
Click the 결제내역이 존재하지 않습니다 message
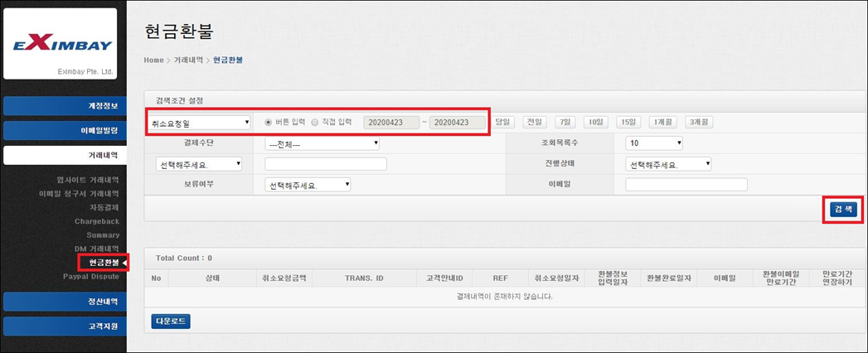click(505, 297)
